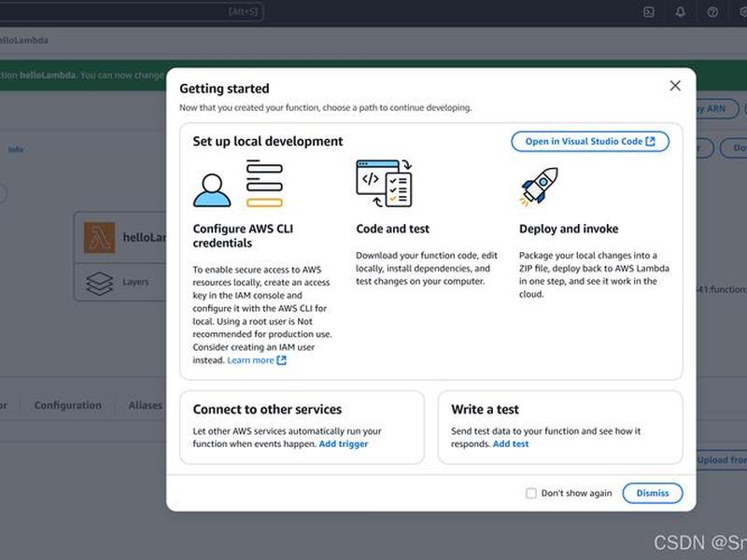Click the Add trigger link
This screenshot has width=747, height=560.
pos(343,444)
